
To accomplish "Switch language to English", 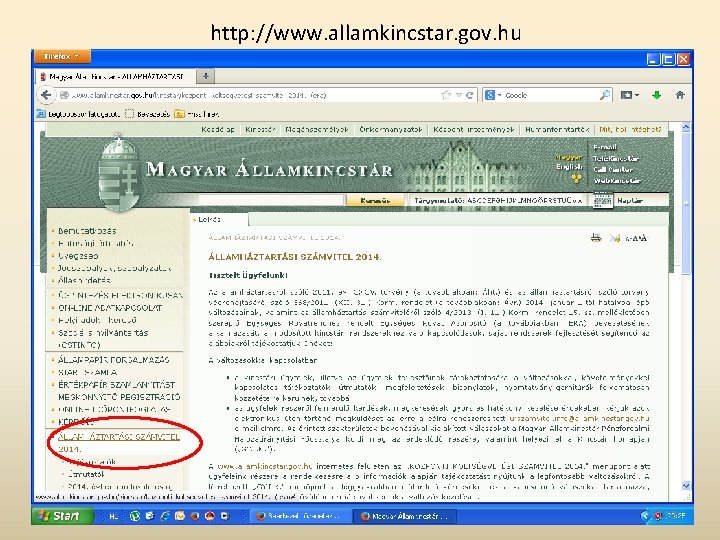I will [569, 167].
